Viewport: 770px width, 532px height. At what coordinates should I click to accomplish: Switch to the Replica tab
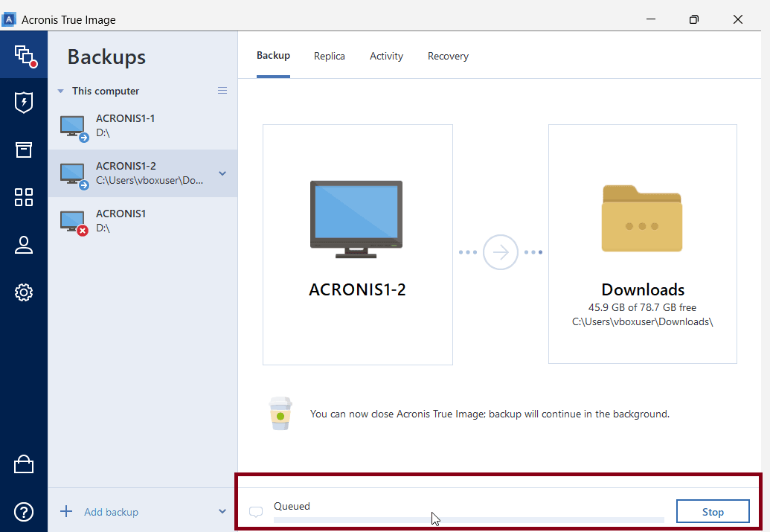[330, 56]
